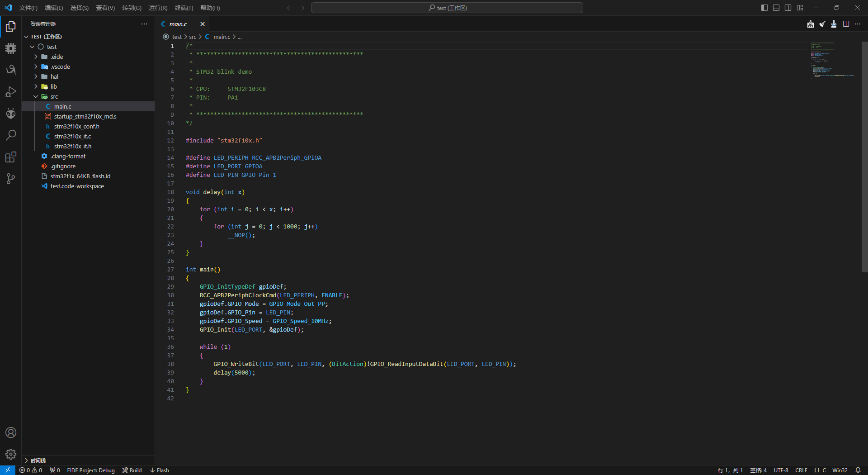868x475 pixels.
Task: Open stm32f1x_64KB_flash.ld file
Action: click(88, 176)
